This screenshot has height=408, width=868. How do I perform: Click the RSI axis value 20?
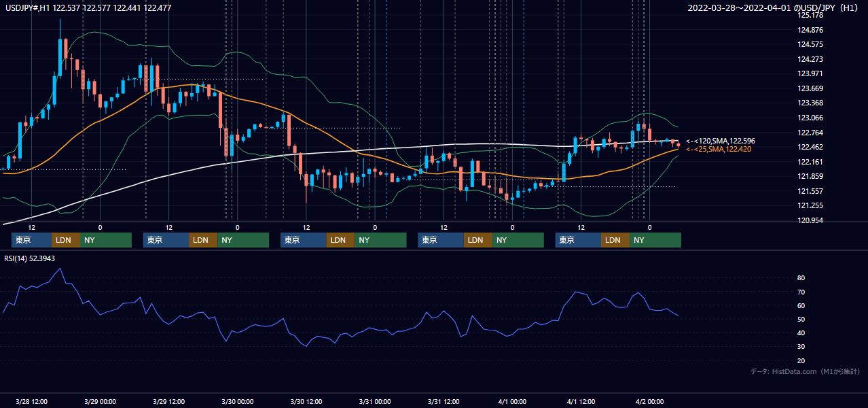tap(801, 360)
